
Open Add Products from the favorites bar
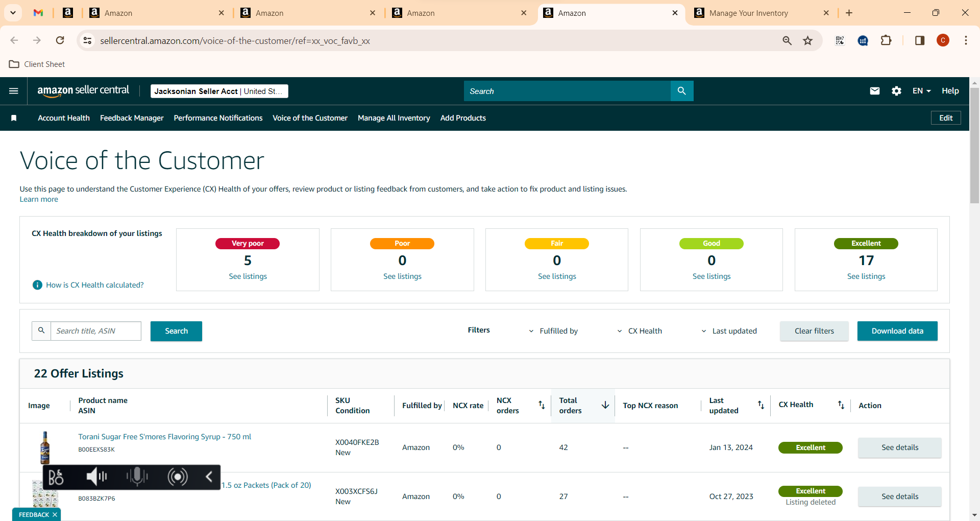coord(463,118)
